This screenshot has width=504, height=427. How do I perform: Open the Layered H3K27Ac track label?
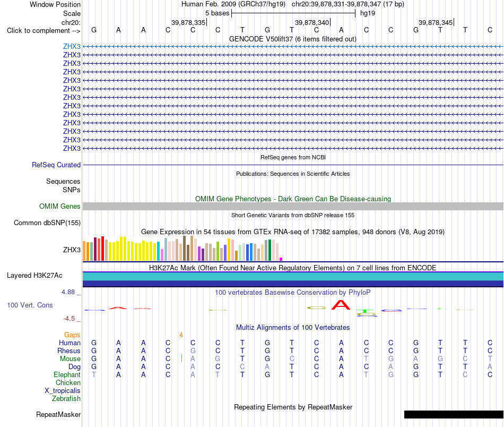pyautogui.click(x=34, y=276)
